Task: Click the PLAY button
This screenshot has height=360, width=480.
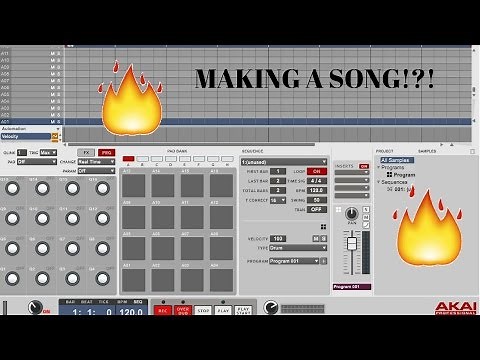Action: coord(223,310)
